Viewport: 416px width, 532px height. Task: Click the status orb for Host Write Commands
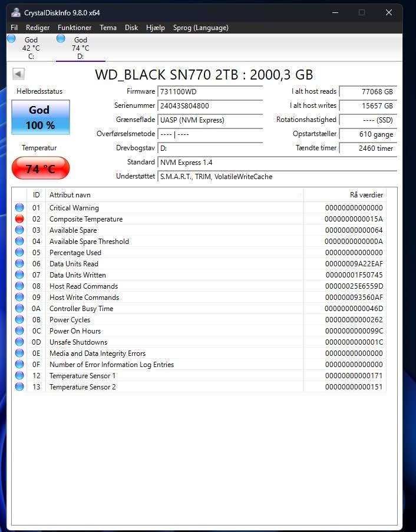point(19,297)
